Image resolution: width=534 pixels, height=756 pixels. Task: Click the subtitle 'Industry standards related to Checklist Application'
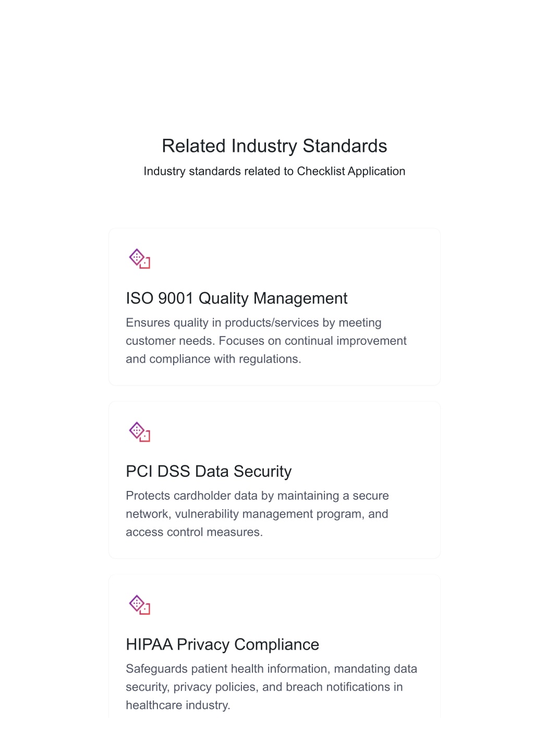(274, 171)
